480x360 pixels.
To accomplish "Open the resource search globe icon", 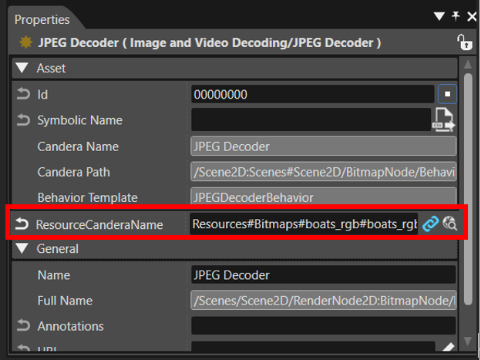I will (x=450, y=223).
